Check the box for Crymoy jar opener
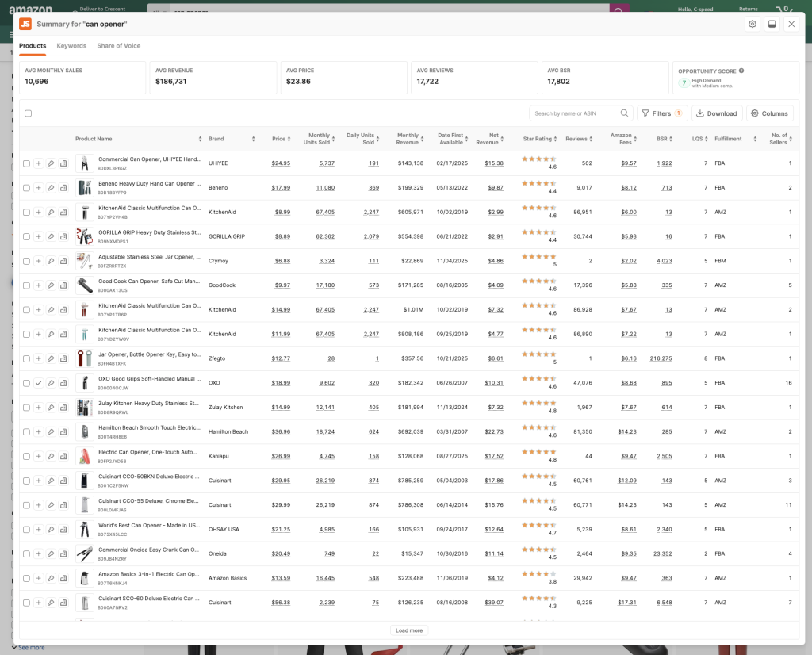 click(x=26, y=261)
